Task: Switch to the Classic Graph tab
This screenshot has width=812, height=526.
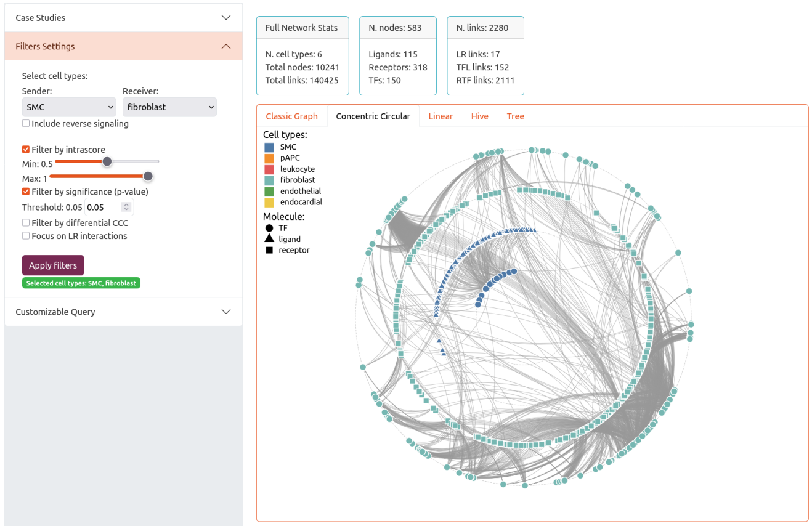Action: [291, 116]
